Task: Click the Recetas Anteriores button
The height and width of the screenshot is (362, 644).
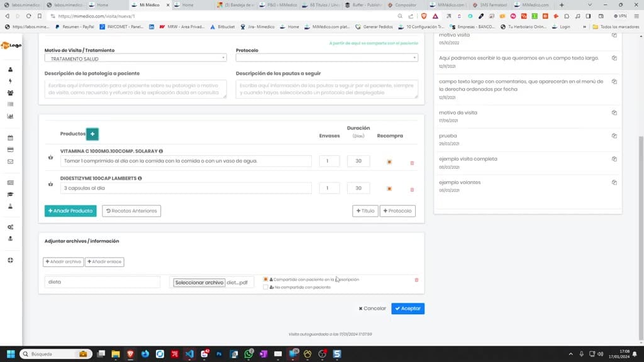Action: [131, 211]
